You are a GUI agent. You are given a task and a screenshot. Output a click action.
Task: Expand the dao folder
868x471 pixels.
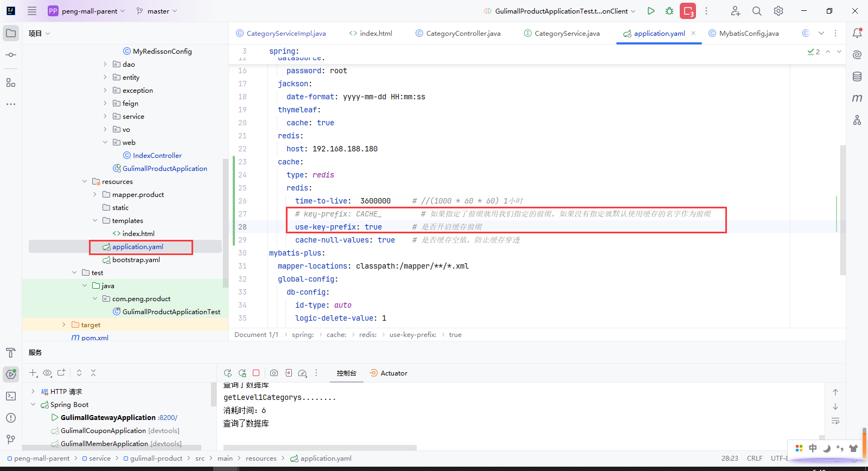(x=105, y=64)
